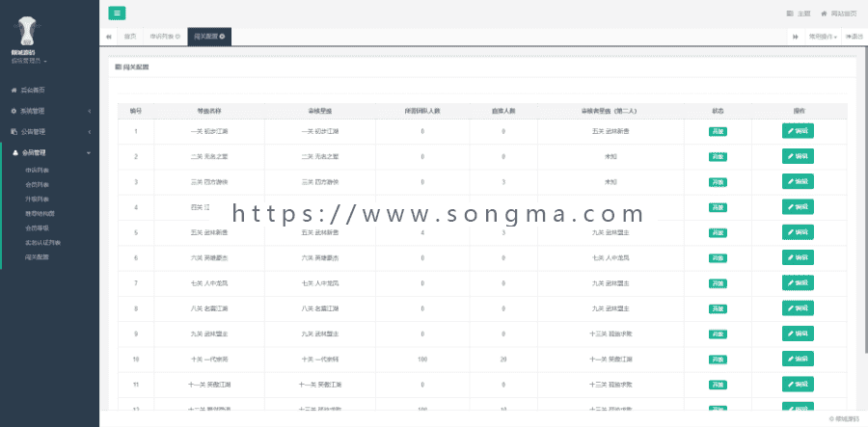Edit row 9 using its 编辑 button
Image resolution: width=868 pixels, height=427 pixels.
(798, 334)
